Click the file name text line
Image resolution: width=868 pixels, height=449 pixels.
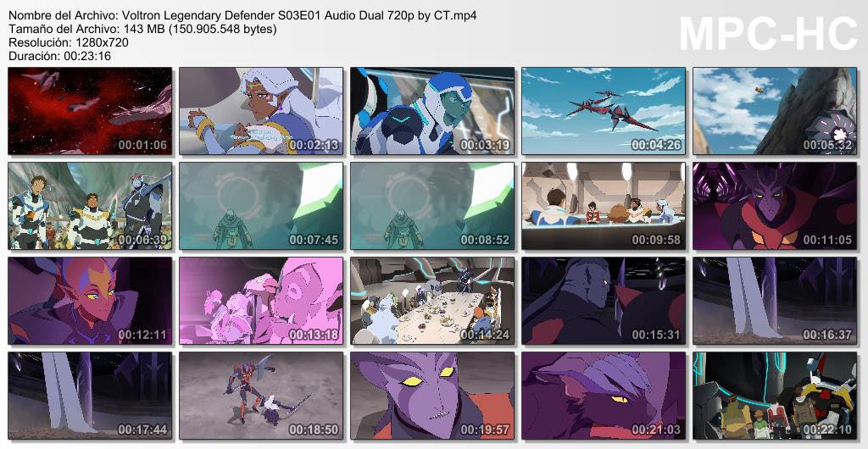[x=243, y=15]
